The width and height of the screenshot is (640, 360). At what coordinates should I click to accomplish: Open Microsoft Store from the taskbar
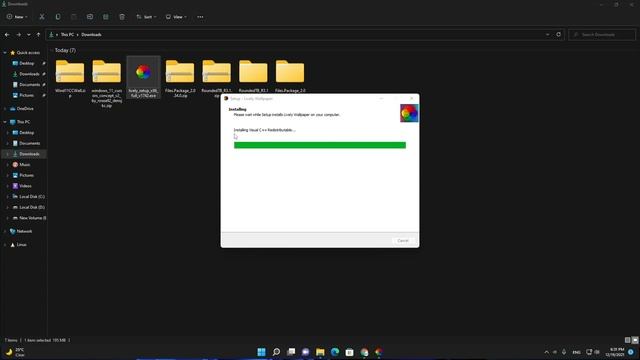click(349, 352)
